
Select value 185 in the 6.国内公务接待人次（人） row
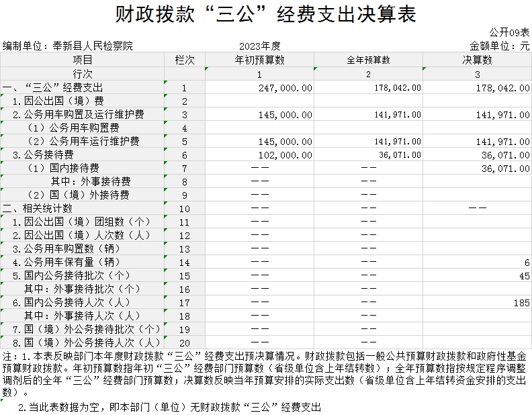[x=522, y=303]
